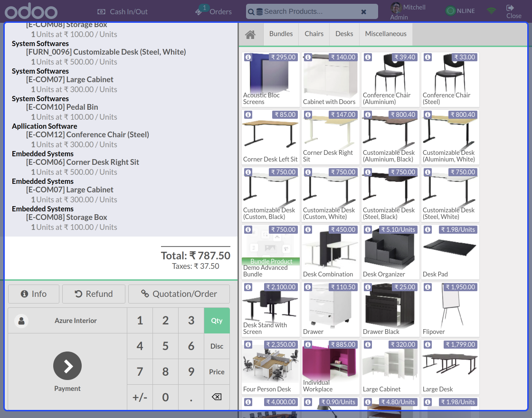Open info for Large Desk
The image size is (532, 418).
coord(427,345)
